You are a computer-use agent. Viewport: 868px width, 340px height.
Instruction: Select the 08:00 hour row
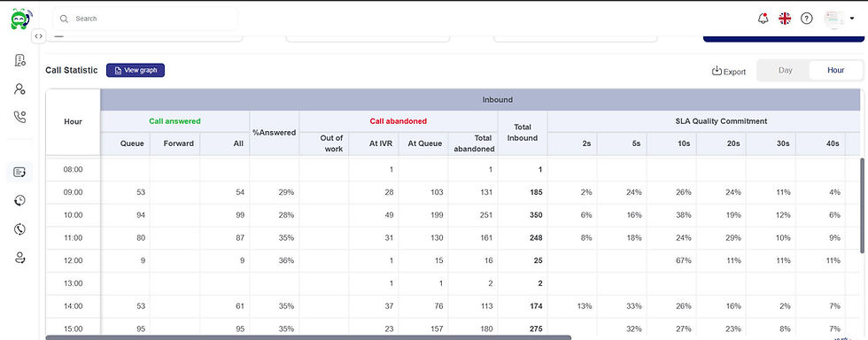pos(453,170)
